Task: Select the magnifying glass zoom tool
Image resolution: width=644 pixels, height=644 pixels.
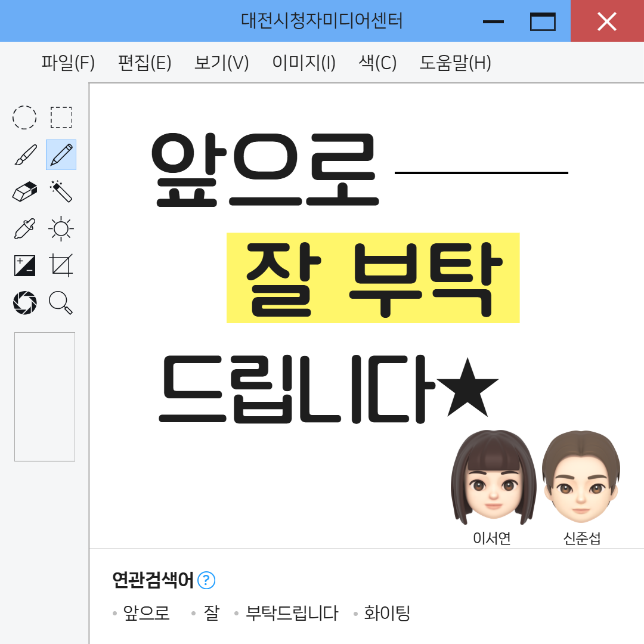Action: pyautogui.click(x=61, y=303)
